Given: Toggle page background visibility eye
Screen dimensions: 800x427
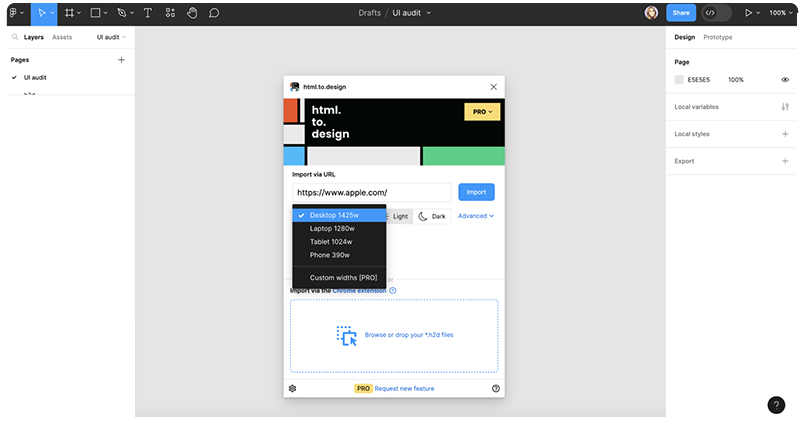Looking at the screenshot, I should tap(785, 80).
